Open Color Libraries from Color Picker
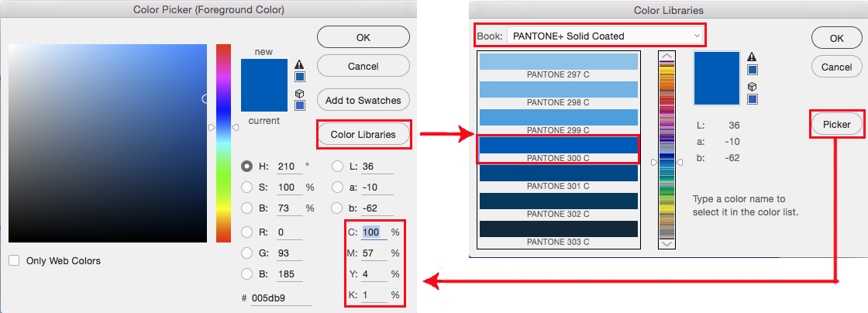Viewport: 868px width, 313px height. pyautogui.click(x=363, y=134)
